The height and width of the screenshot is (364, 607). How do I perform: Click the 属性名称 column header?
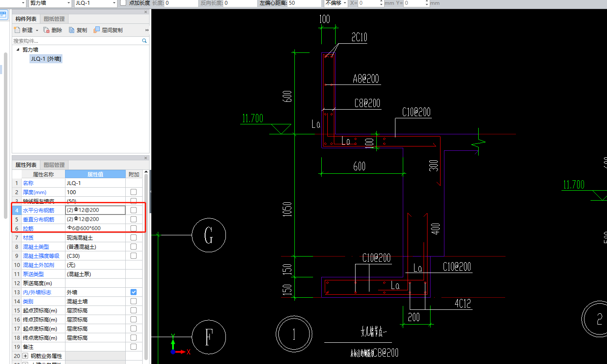(43, 174)
